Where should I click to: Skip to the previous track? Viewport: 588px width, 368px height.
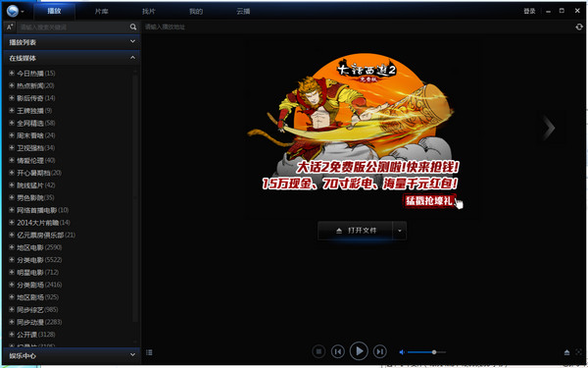tap(338, 351)
